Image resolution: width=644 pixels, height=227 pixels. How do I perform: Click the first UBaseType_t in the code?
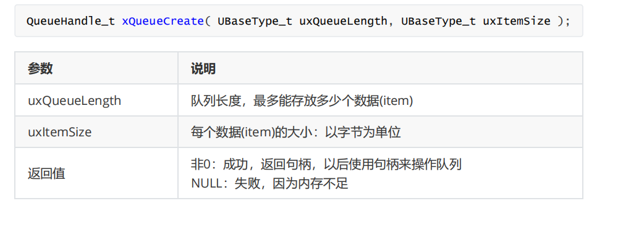point(255,21)
